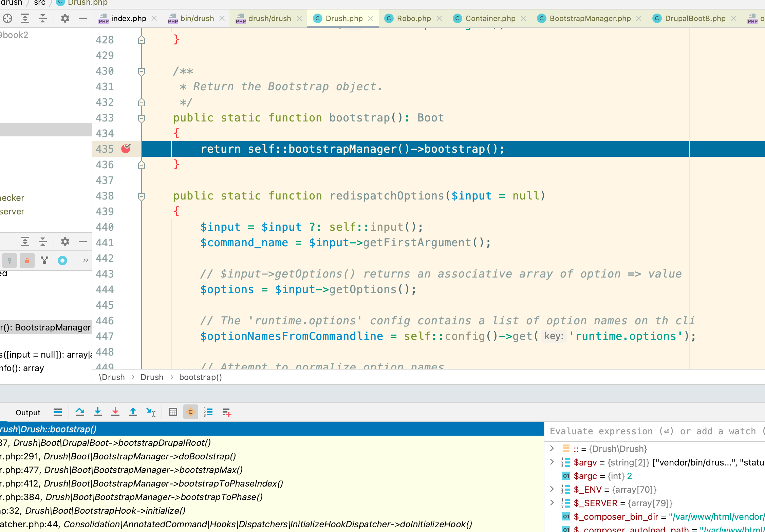
Task: Switch to the Output tab
Action: (28, 413)
